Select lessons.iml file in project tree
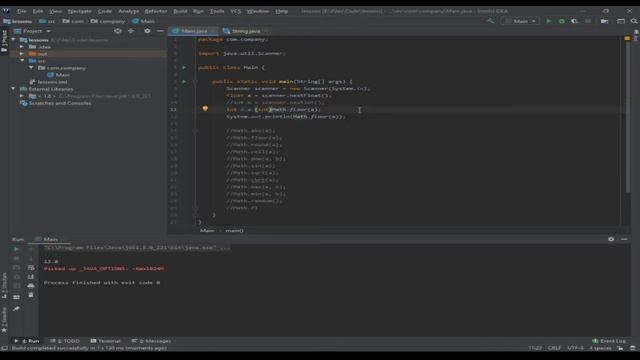 click(x=49, y=82)
